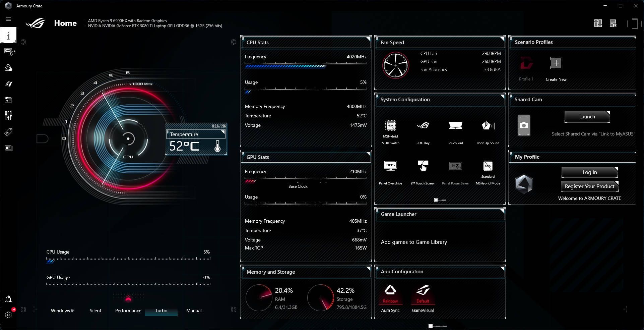The height and width of the screenshot is (330, 644).
Task: Click the GPU Frequency Base Clock bar
Action: coord(306,180)
